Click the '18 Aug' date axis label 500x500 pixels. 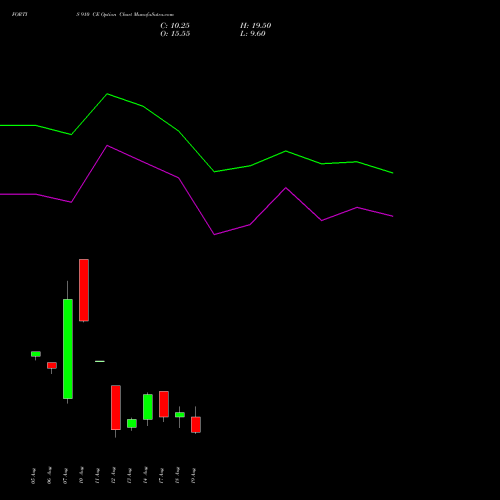[177, 476]
